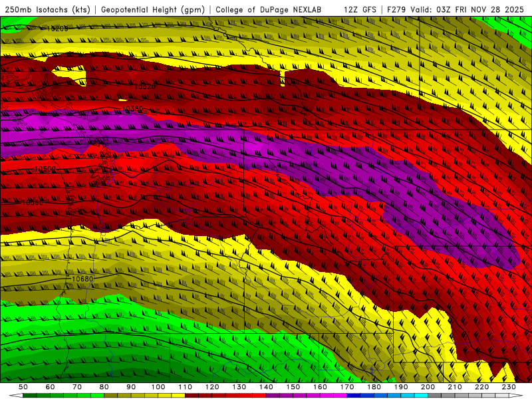Click the 'Valid: 03Z FRI NOV 28 2025' text
This screenshot has width=532, height=399.
click(467, 9)
